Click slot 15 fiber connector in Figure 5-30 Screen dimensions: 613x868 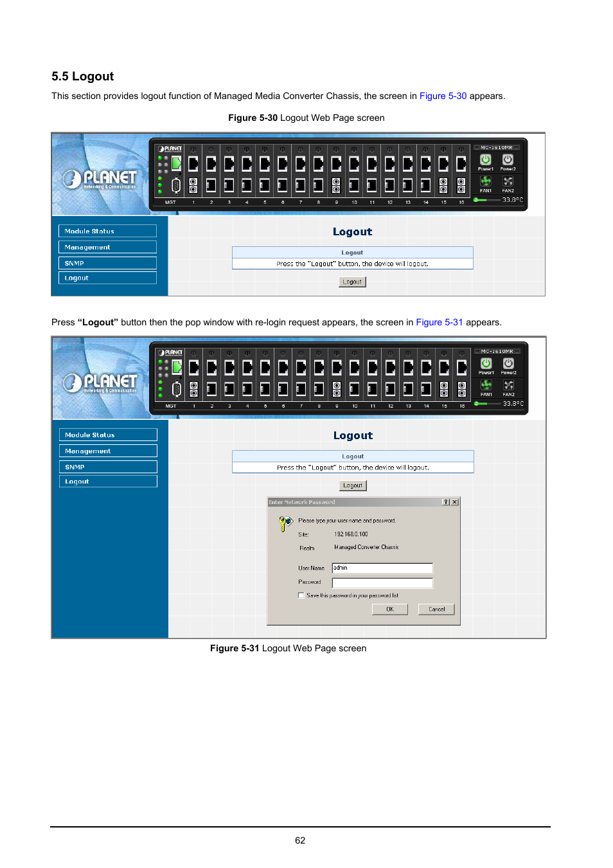tap(443, 186)
